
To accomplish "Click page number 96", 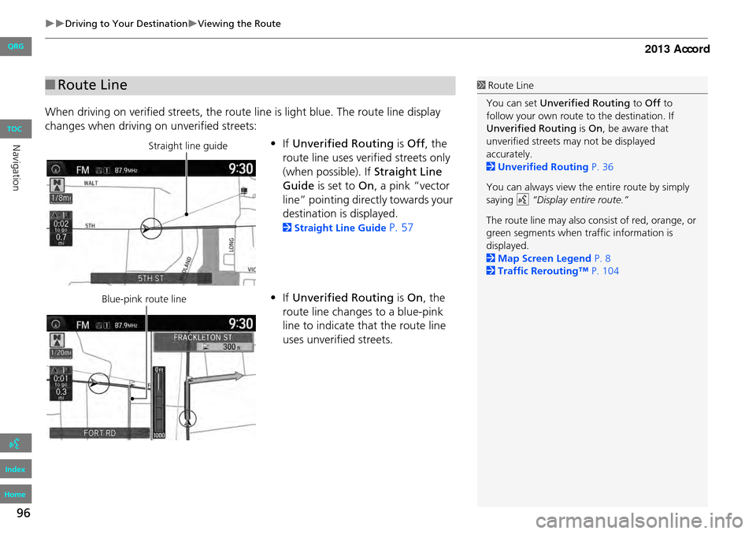I will click(x=23, y=513).
